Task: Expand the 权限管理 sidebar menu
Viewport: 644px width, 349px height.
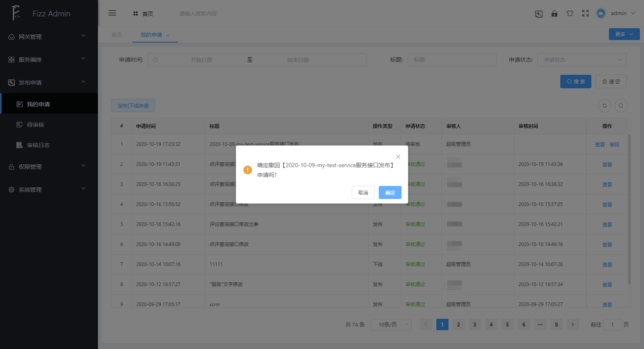Action: 49,167
